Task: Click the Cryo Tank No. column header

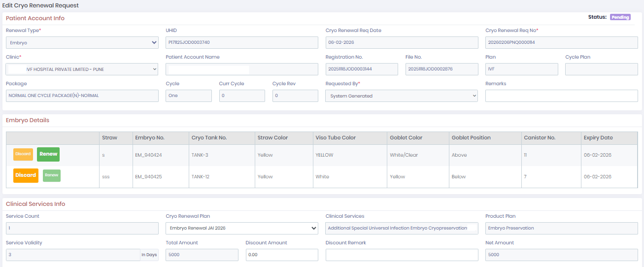Action: pyautogui.click(x=209, y=138)
